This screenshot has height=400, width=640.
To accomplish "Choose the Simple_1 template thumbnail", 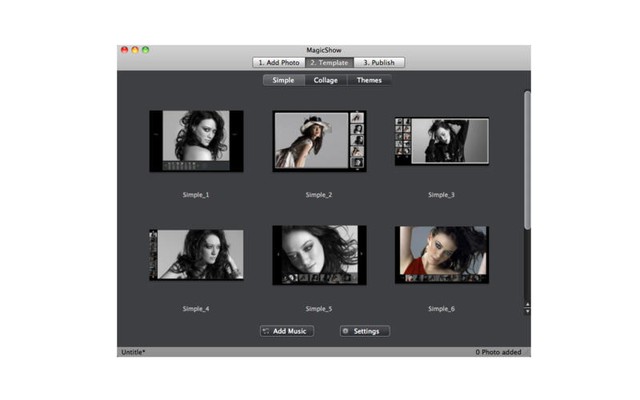I will (x=196, y=141).
